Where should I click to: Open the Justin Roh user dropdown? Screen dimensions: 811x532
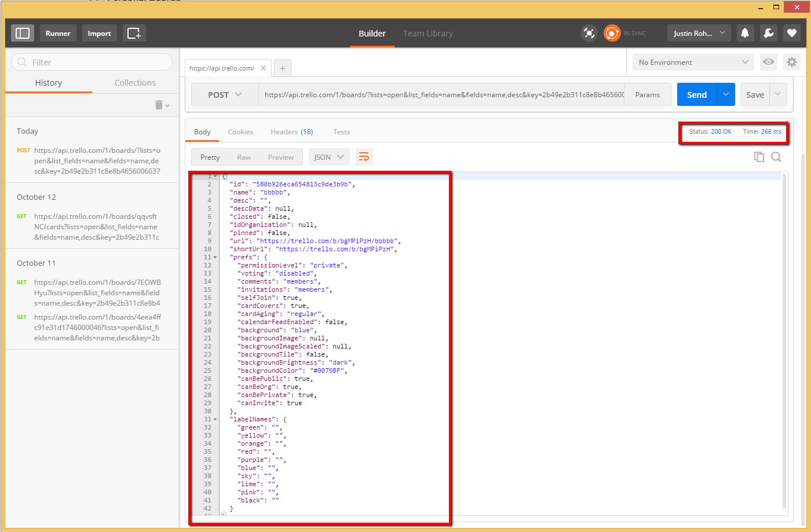click(699, 33)
